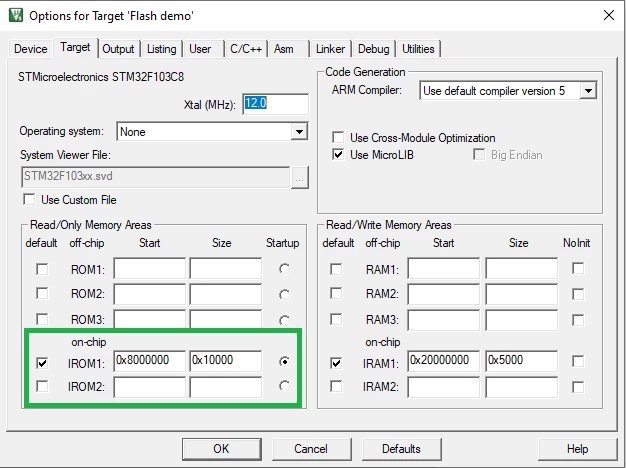Click the IROM1 Start field 0x8000000

click(x=150, y=361)
